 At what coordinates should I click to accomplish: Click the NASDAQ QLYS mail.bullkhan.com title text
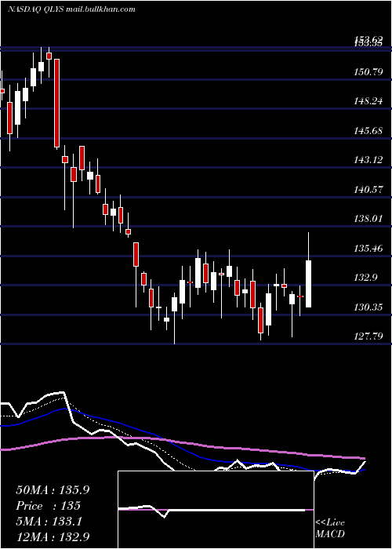point(71,9)
